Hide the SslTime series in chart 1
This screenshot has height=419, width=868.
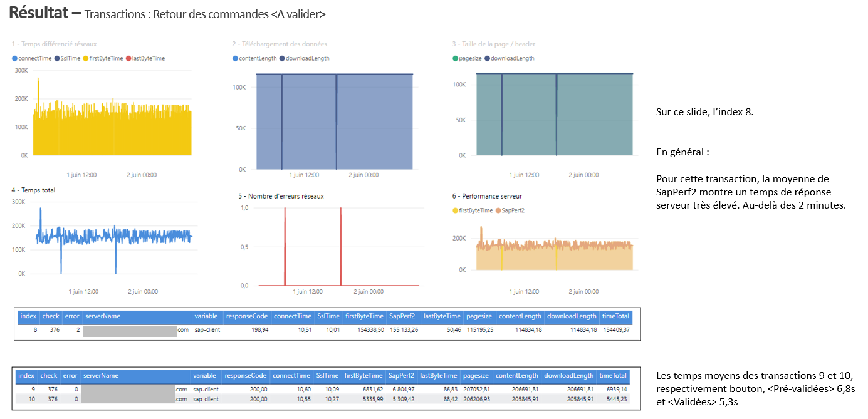58,58
